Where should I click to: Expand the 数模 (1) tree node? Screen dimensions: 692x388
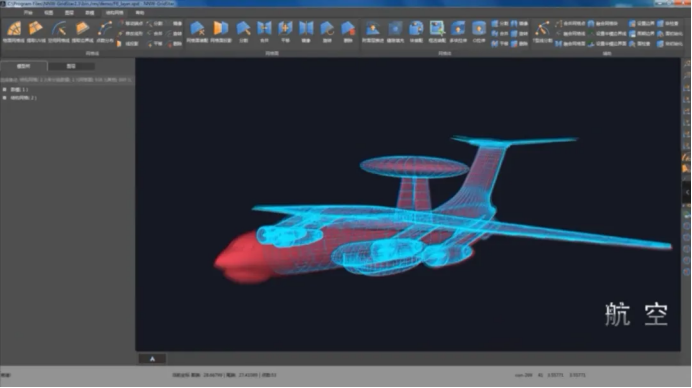coord(5,90)
